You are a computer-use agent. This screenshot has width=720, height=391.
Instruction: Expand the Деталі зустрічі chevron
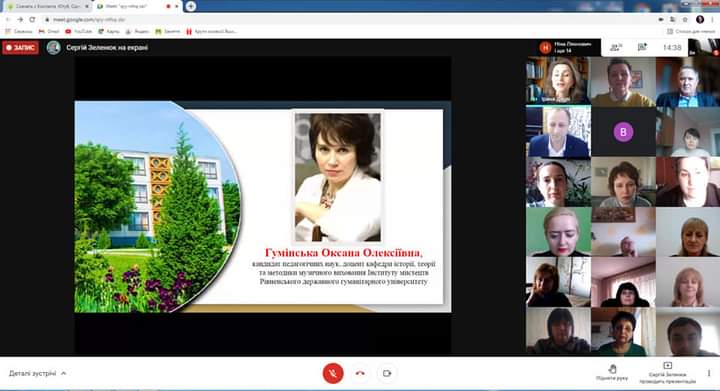click(x=63, y=374)
